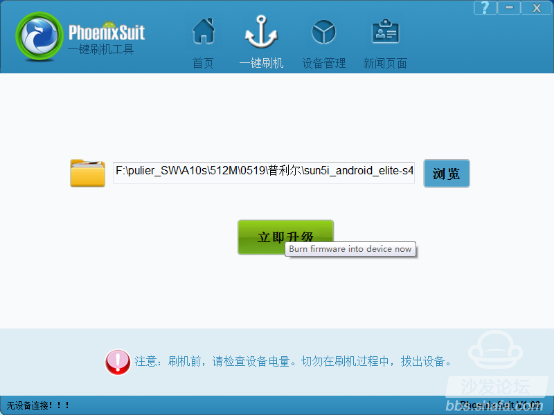Click the flashing warning notice text

point(293,362)
